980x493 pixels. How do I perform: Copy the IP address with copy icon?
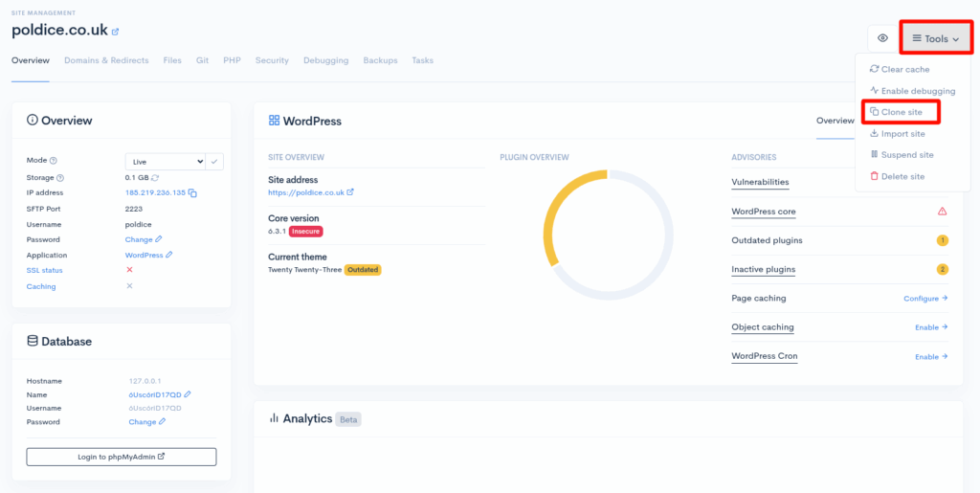tap(193, 193)
